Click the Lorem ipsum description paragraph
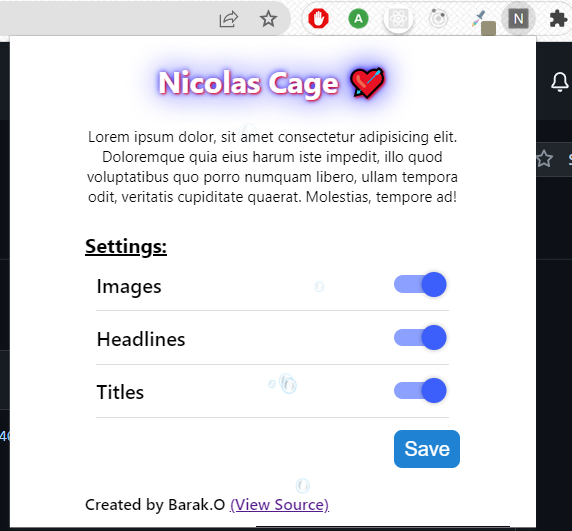Screen dimensions: 572x531 (273, 167)
